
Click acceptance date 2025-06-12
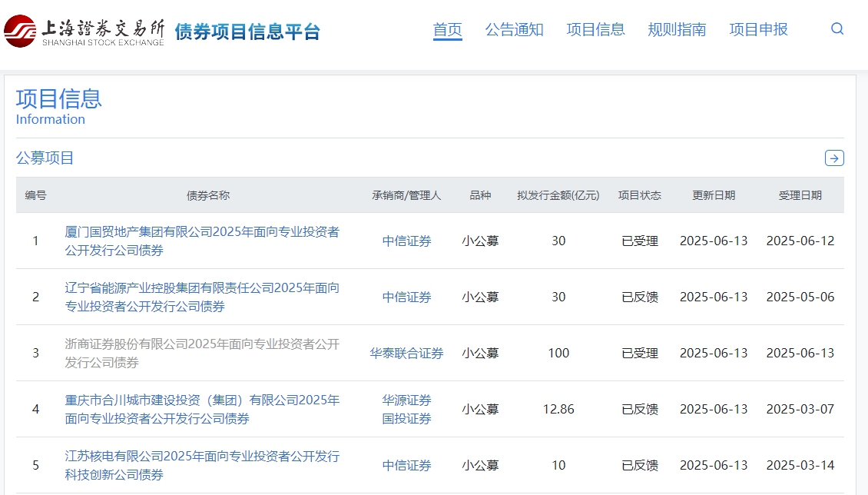click(800, 241)
